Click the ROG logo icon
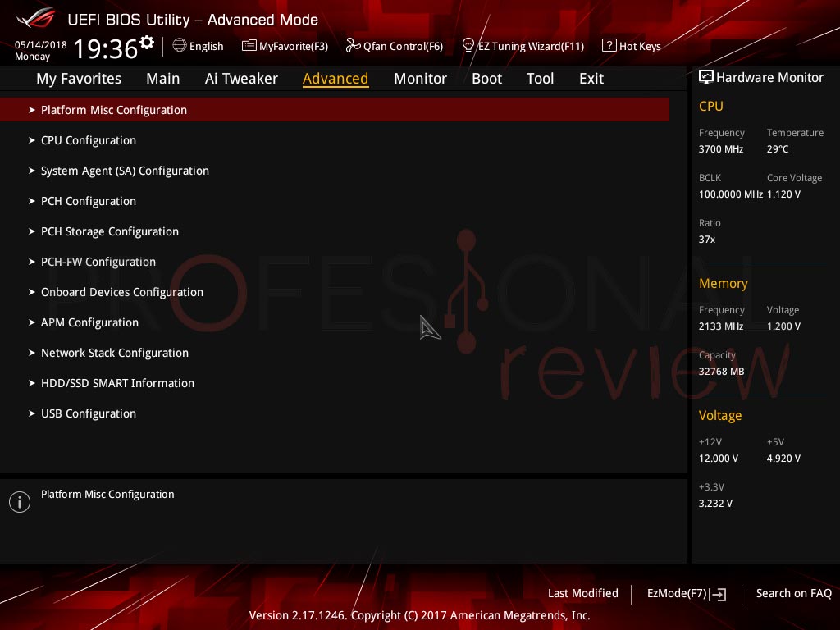Image resolution: width=840 pixels, height=630 pixels. pos(36,18)
